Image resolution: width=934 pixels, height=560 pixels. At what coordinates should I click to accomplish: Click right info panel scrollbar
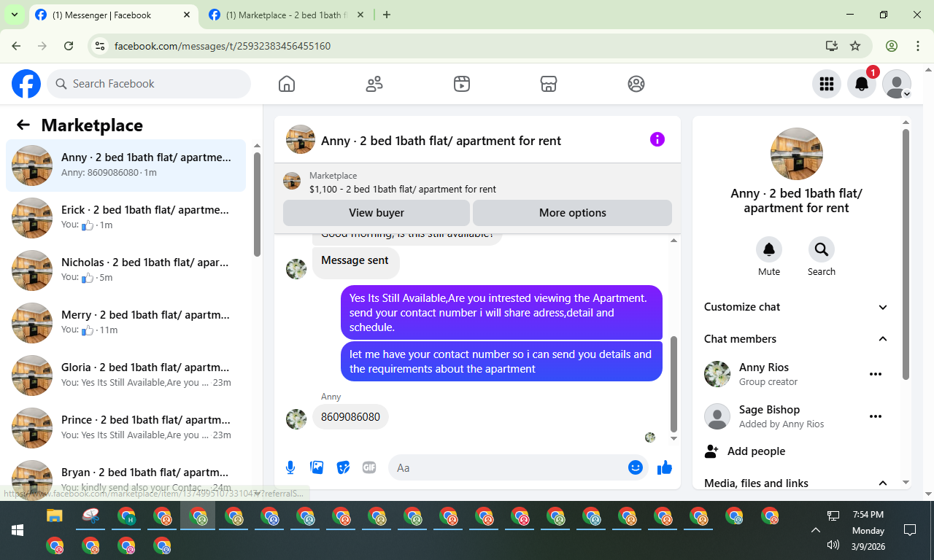tap(906, 254)
